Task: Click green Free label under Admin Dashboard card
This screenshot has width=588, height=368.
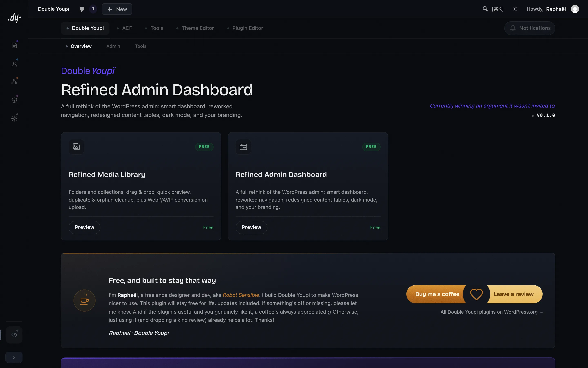Action: coord(375,228)
